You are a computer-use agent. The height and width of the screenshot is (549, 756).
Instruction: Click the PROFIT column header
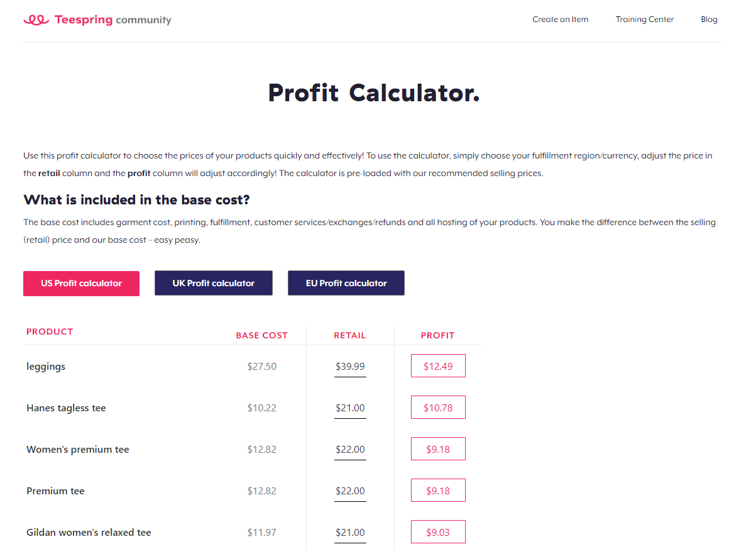point(438,335)
